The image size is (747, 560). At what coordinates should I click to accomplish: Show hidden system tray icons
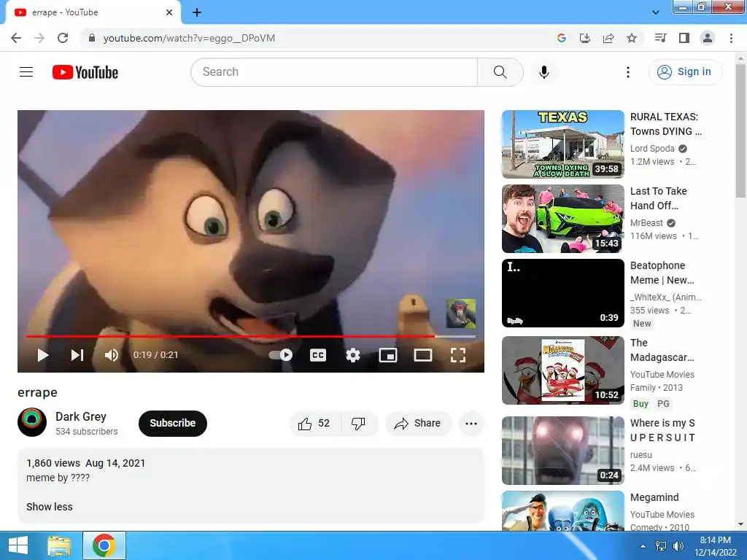[x=643, y=546]
